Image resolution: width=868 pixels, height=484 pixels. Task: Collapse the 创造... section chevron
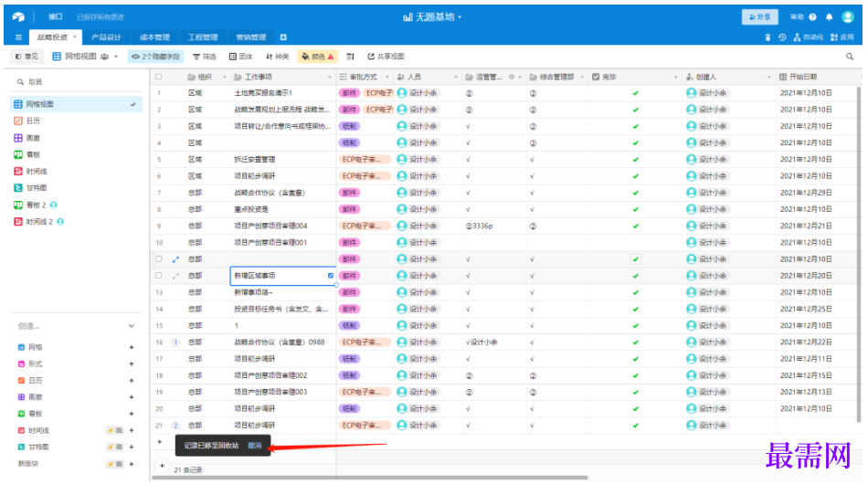coord(132,326)
